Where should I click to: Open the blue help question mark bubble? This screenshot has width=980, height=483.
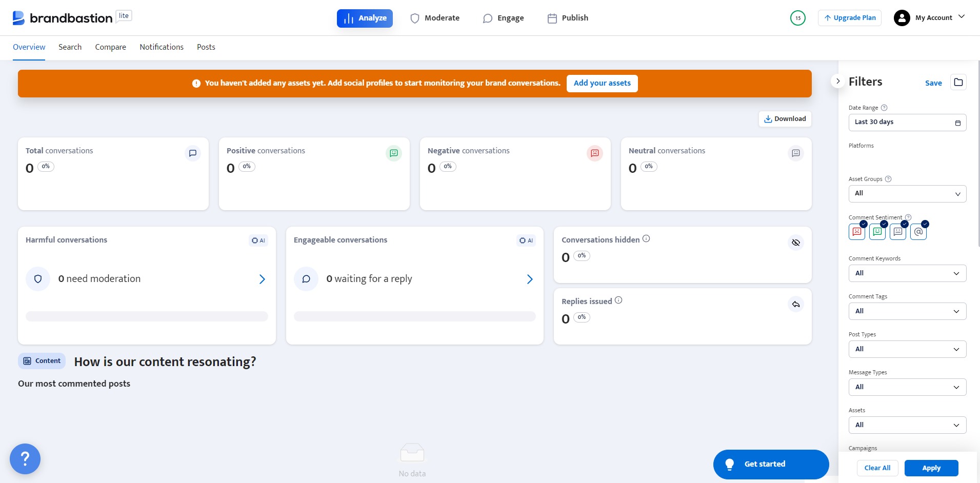(25, 459)
